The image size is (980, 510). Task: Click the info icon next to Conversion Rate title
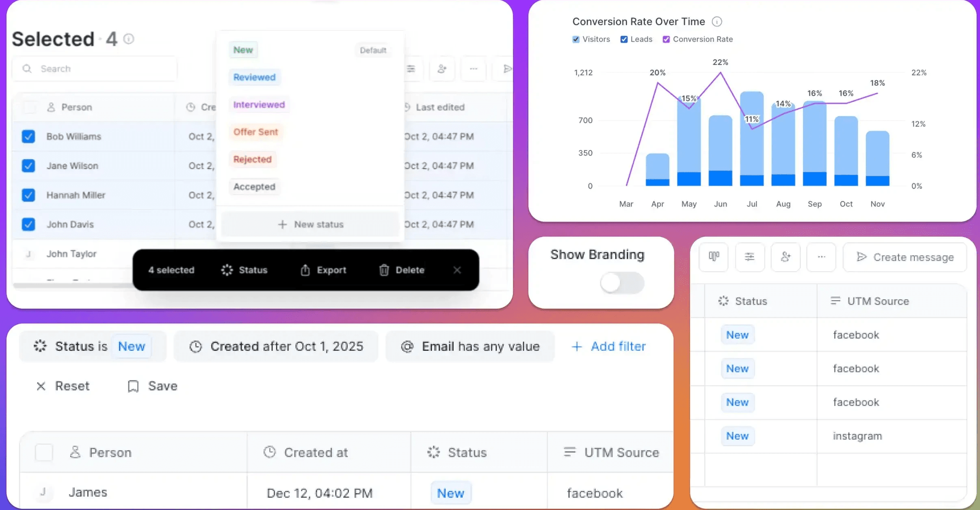pos(717,22)
